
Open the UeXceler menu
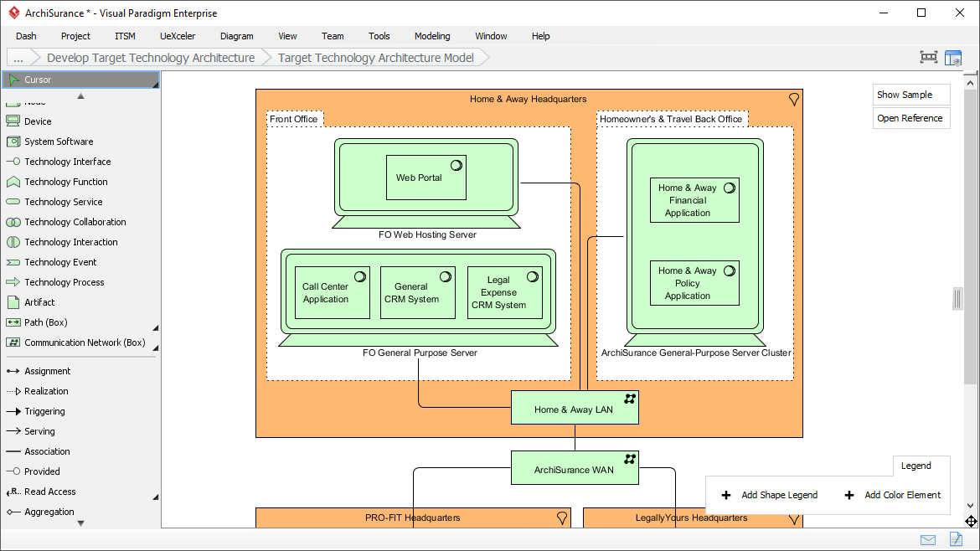point(178,36)
